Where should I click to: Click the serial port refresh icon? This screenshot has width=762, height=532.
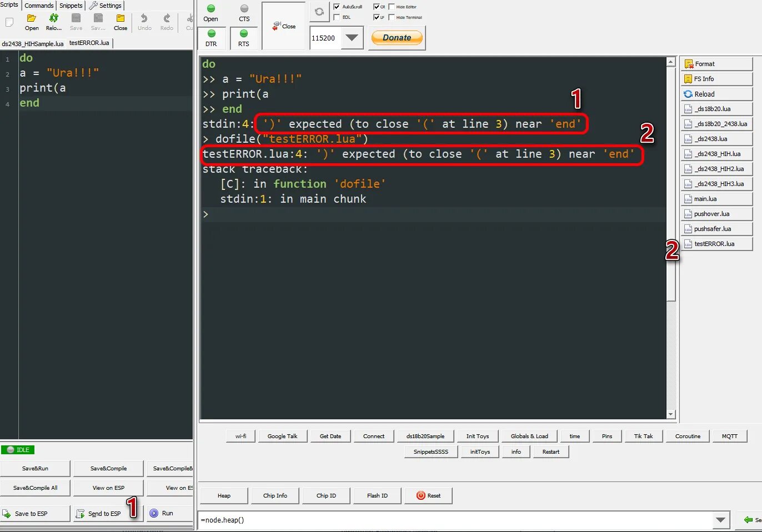point(319,12)
